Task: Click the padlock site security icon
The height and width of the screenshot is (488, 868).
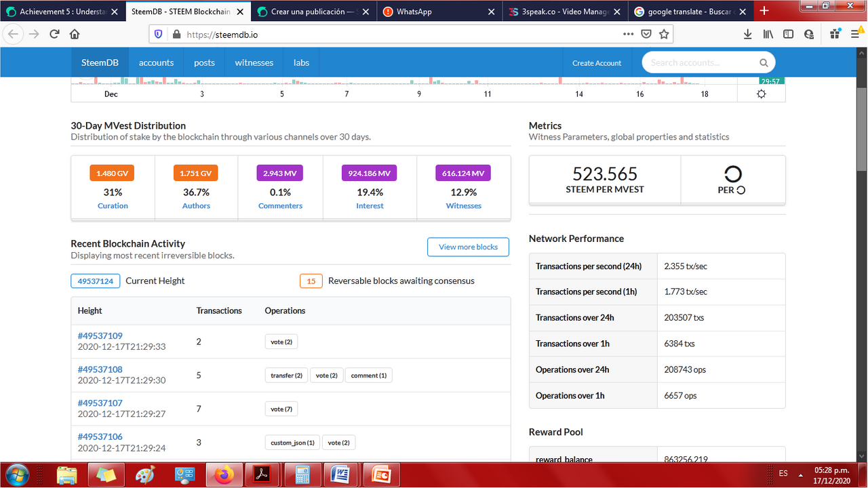Action: coord(176,34)
